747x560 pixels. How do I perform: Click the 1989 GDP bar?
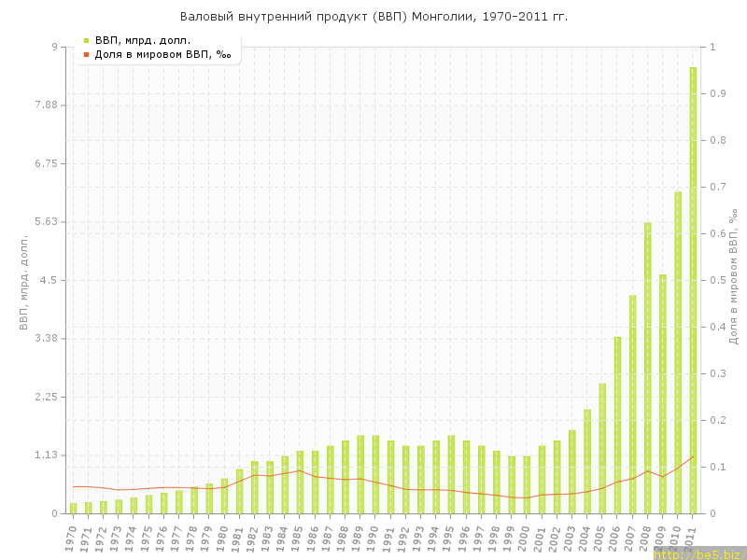click(x=360, y=474)
